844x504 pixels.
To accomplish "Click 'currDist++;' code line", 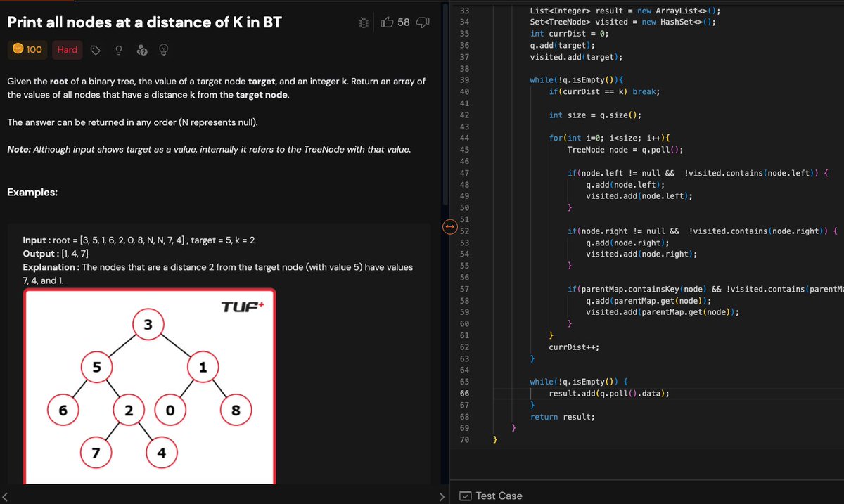I will coord(574,347).
